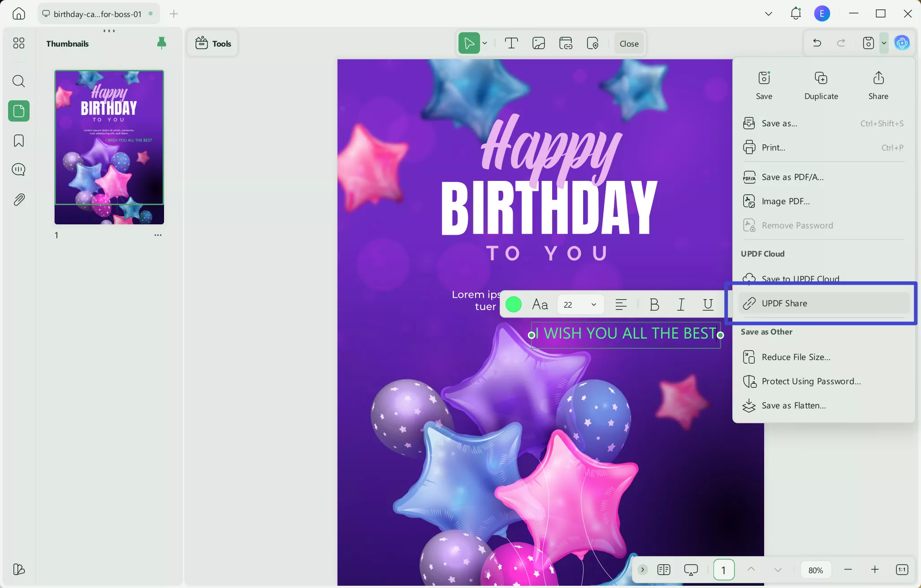Open the bookmarks sidebar panel
Image resolution: width=921 pixels, height=588 pixels.
tap(18, 141)
